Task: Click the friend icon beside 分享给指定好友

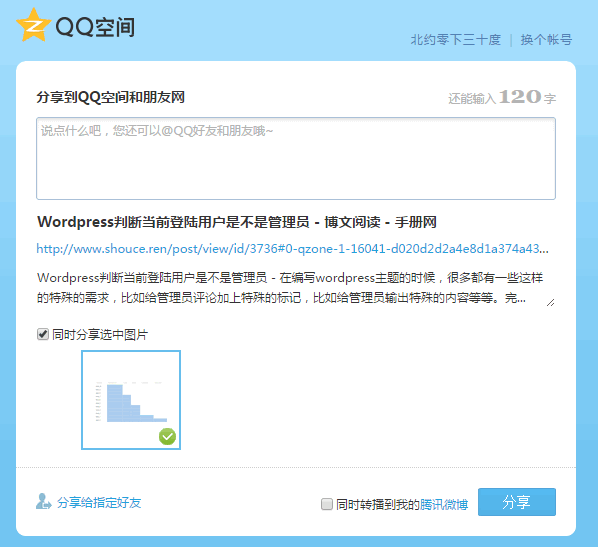Action: (x=43, y=502)
